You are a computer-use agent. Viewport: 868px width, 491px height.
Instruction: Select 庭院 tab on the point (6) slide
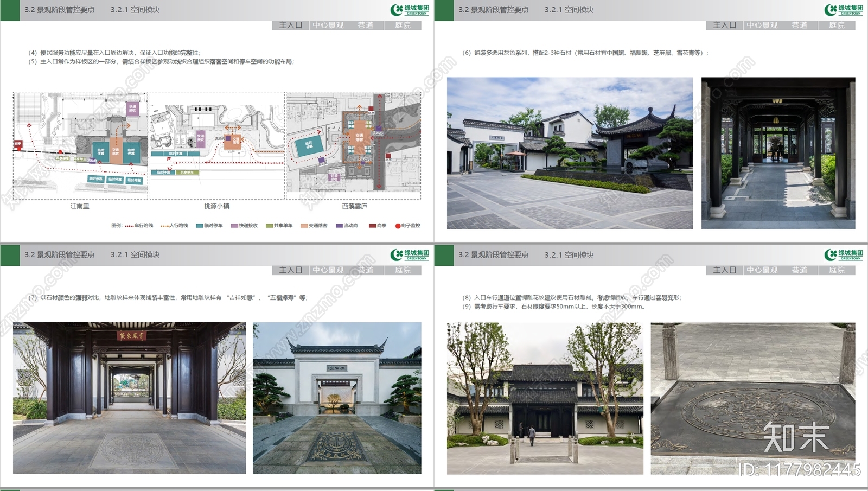click(x=837, y=25)
